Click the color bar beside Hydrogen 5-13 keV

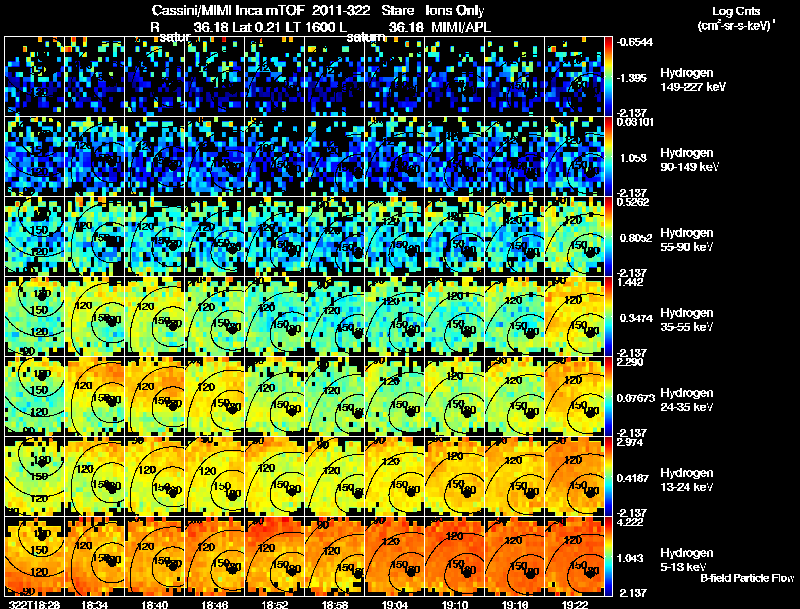tap(608, 556)
